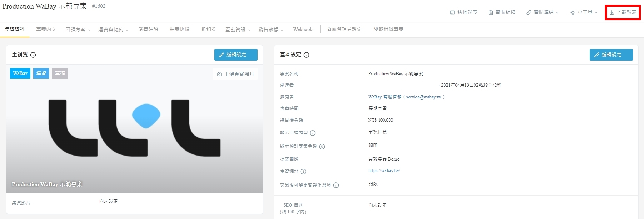Click the 開啟 value for 交易後可變更客製化選項

[373, 184]
